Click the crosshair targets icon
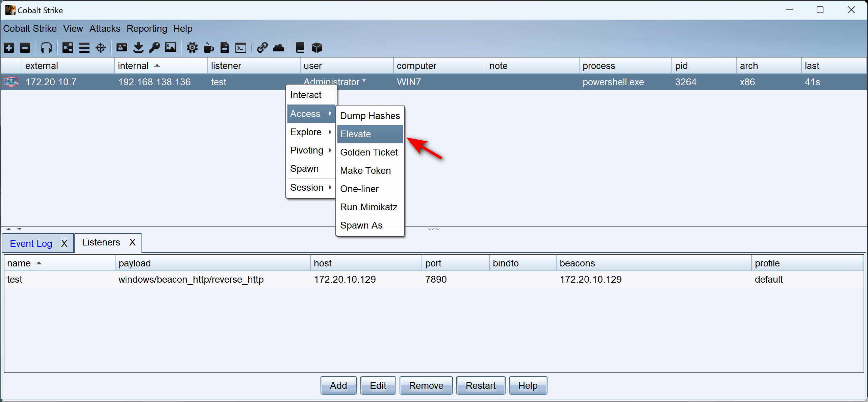Screen dimensions: 868x402 [x=101, y=48]
